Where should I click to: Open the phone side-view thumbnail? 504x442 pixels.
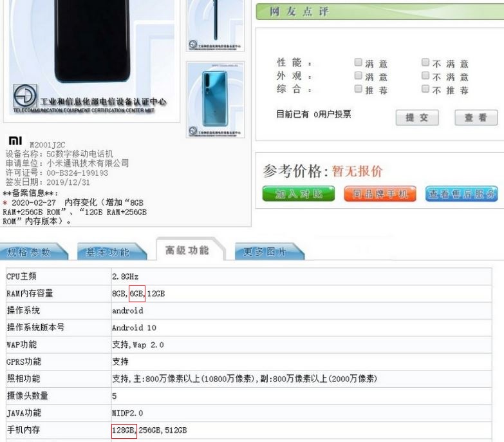[216, 25]
